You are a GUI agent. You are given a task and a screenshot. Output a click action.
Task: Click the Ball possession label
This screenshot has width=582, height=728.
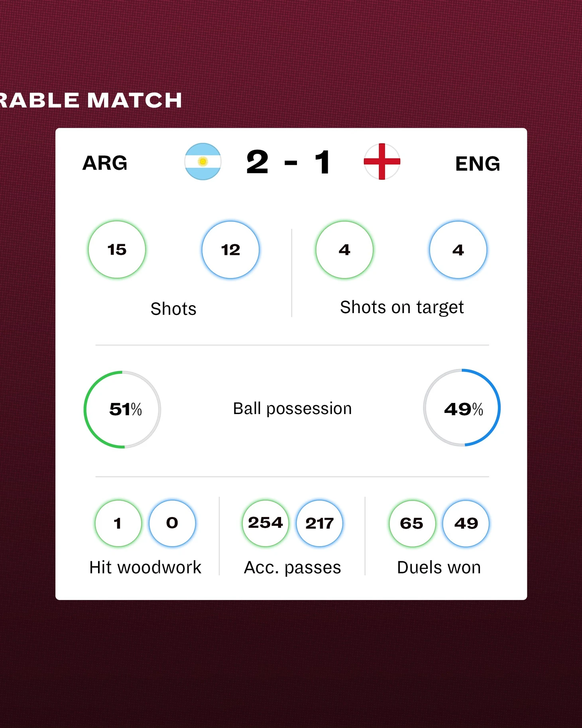coord(292,409)
